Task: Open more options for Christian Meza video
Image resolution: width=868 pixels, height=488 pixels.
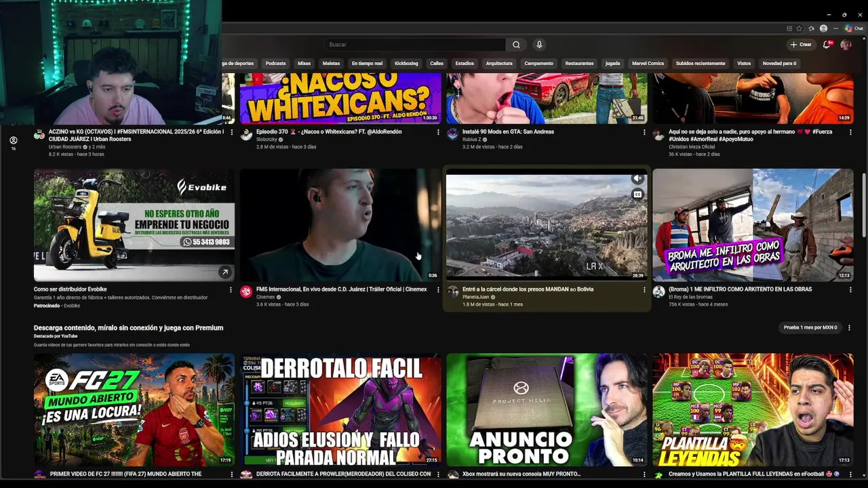Action: 850,132
